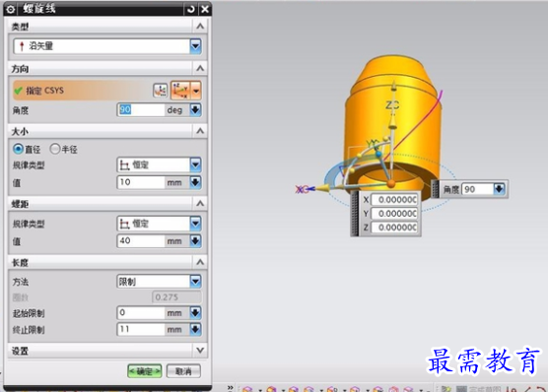
Task: Open the 角度 deg options arrow
Action: (195, 110)
